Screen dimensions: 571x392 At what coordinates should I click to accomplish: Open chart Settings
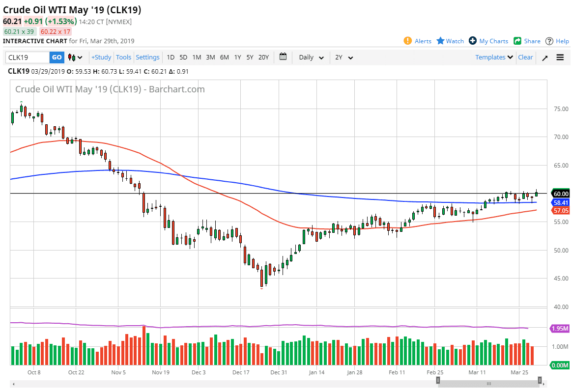point(147,57)
